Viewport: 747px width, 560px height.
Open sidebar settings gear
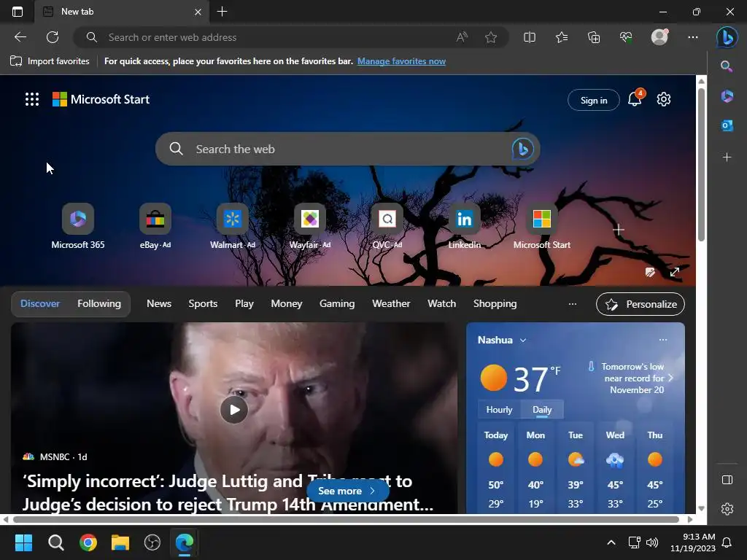tap(727, 509)
